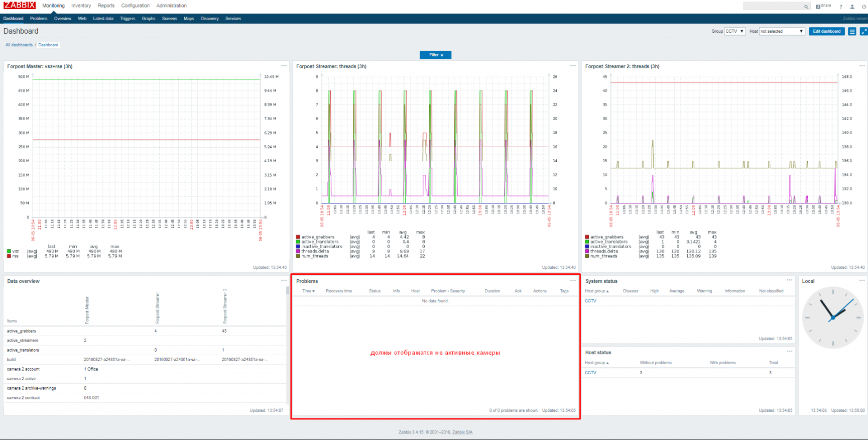Open the Configuration menu
The height and width of the screenshot is (440, 868).
135,6
